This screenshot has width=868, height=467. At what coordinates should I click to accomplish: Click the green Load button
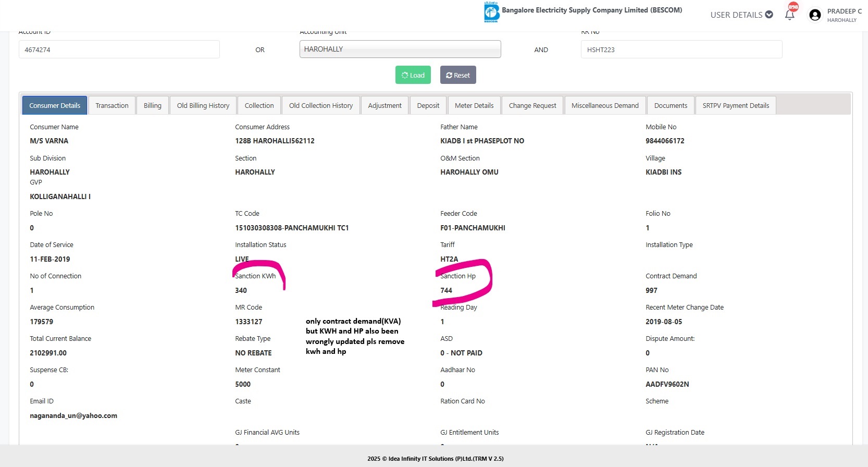pyautogui.click(x=413, y=75)
